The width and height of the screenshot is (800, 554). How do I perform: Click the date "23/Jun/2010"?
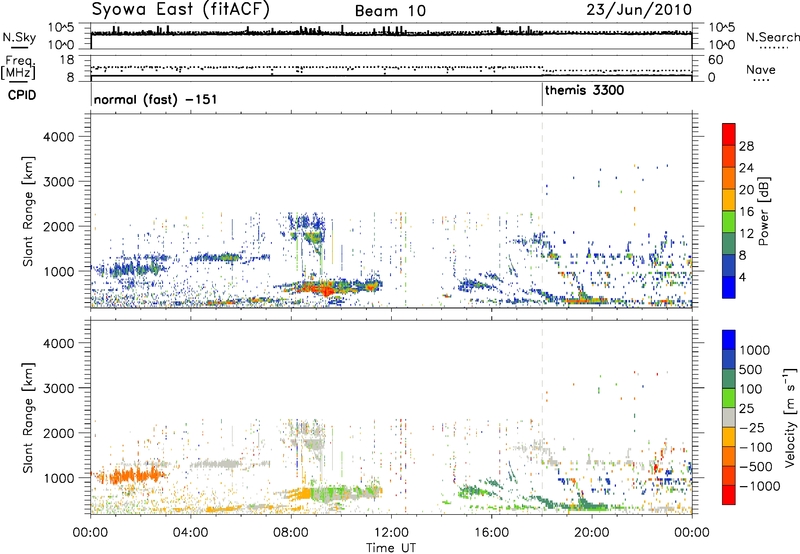click(x=639, y=9)
